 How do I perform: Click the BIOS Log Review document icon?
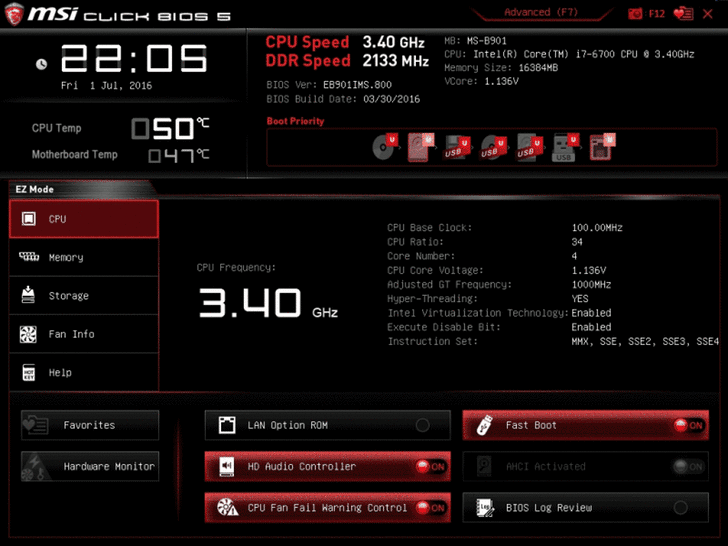485,507
